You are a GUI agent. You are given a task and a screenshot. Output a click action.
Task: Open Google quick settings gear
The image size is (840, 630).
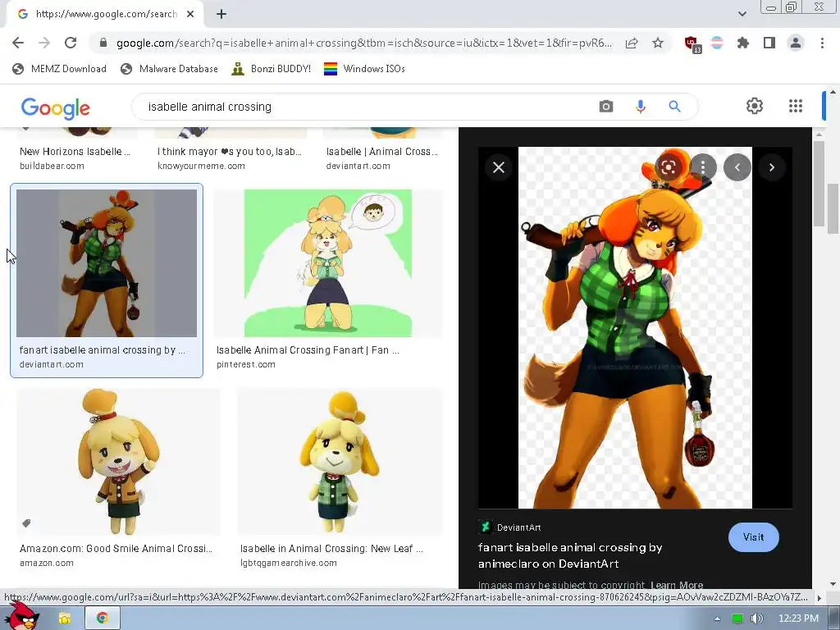point(755,106)
